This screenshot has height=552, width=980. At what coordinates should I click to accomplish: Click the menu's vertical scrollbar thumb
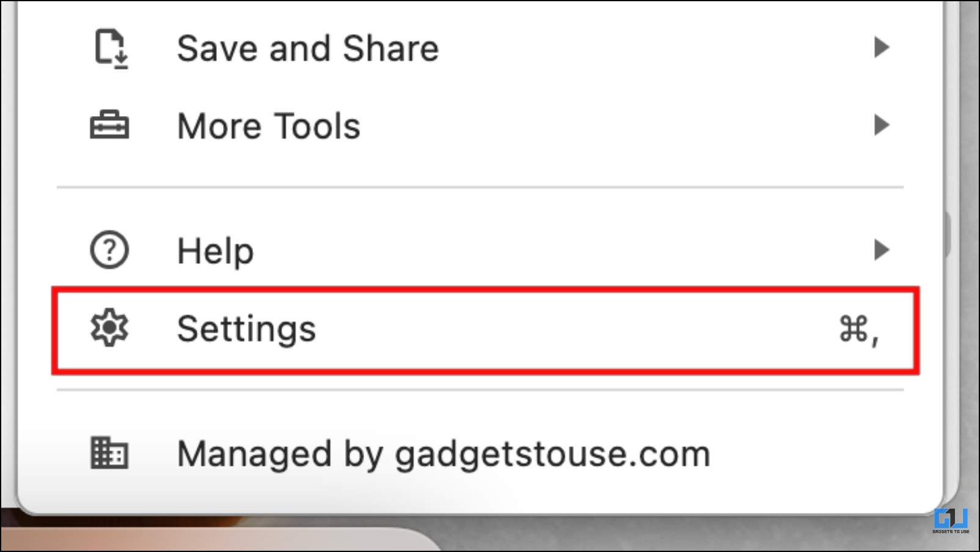pyautogui.click(x=948, y=234)
